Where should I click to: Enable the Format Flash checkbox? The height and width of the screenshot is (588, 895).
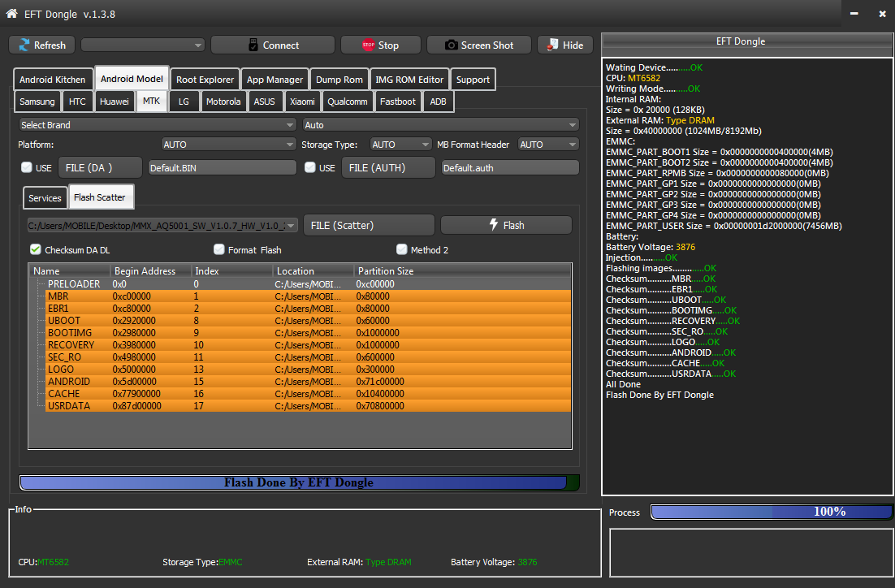(x=218, y=249)
